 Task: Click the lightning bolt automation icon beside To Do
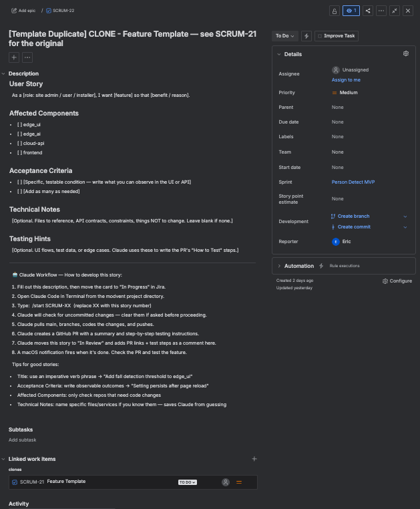[x=306, y=36]
